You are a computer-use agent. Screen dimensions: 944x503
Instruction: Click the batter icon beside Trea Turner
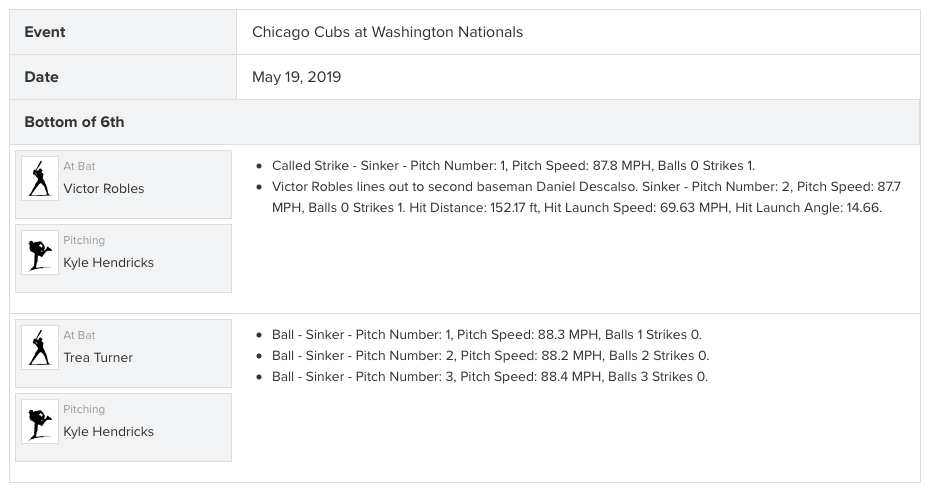40,348
